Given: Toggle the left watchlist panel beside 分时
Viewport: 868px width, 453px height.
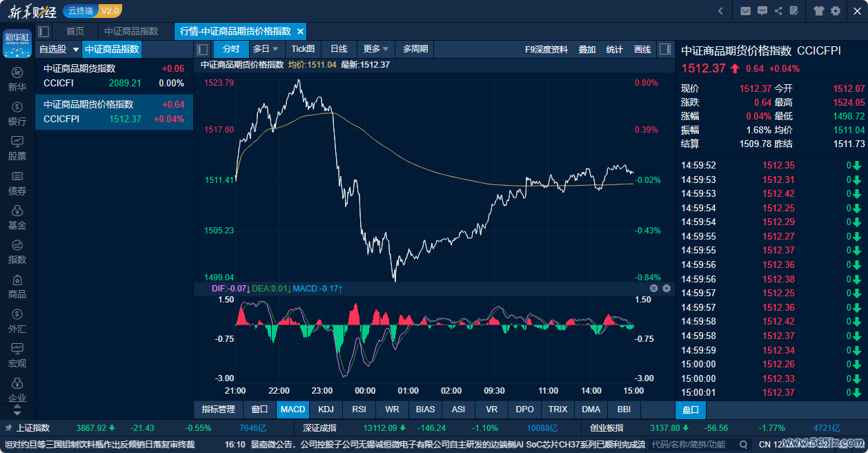Looking at the screenshot, I should click(x=202, y=49).
